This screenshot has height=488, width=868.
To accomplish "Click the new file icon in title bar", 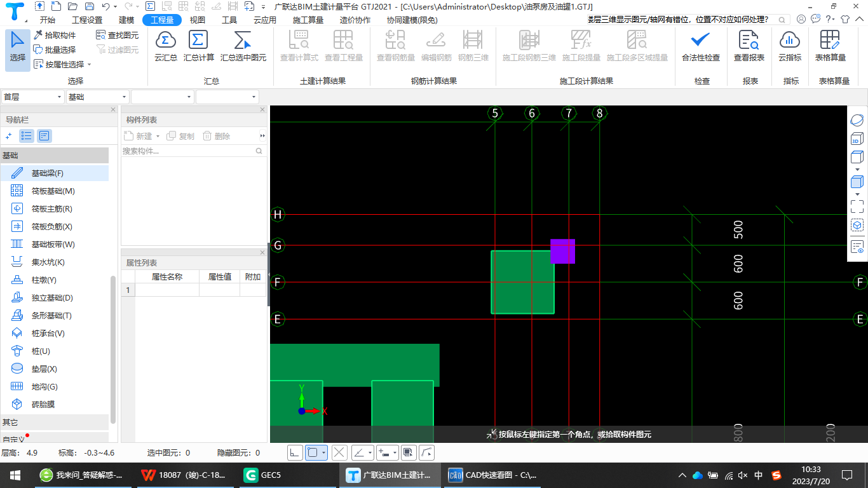I will (x=57, y=6).
